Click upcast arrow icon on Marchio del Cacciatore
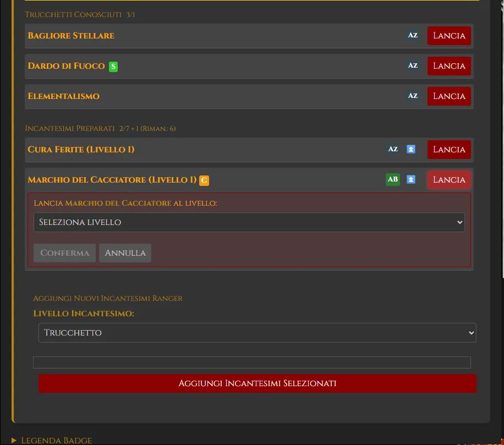Screen dimensions: 504x445 pos(411,179)
